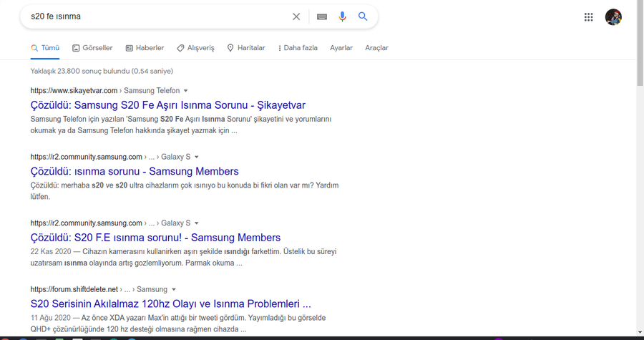
Task: Open S20 Serisinin Akılalmaz 120hz Olayı result
Action: pos(170,303)
